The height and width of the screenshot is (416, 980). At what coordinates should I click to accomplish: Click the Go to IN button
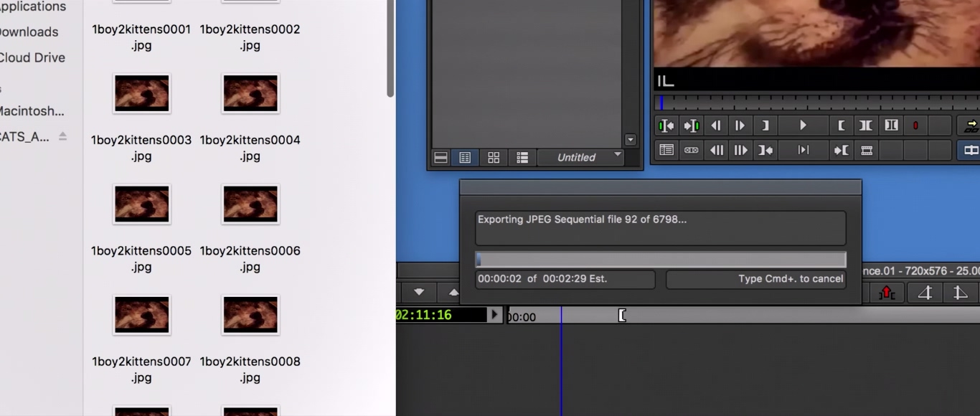(765, 150)
